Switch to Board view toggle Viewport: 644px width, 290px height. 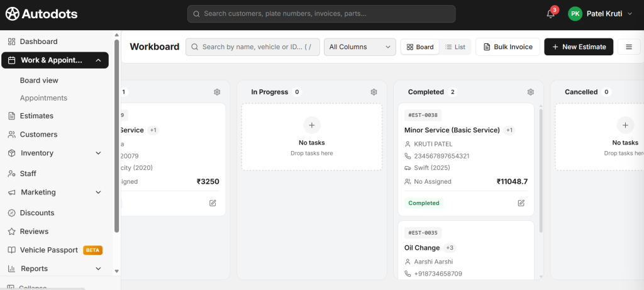point(420,47)
